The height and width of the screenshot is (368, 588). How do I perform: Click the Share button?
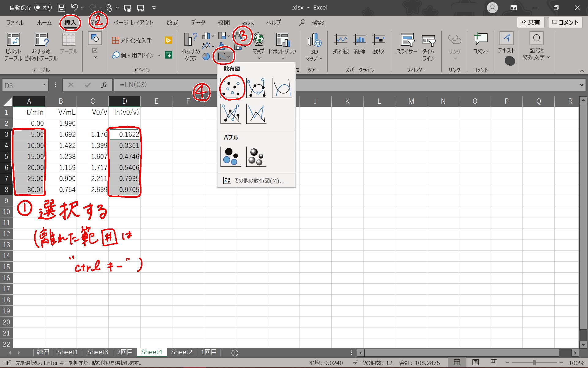tap(530, 22)
